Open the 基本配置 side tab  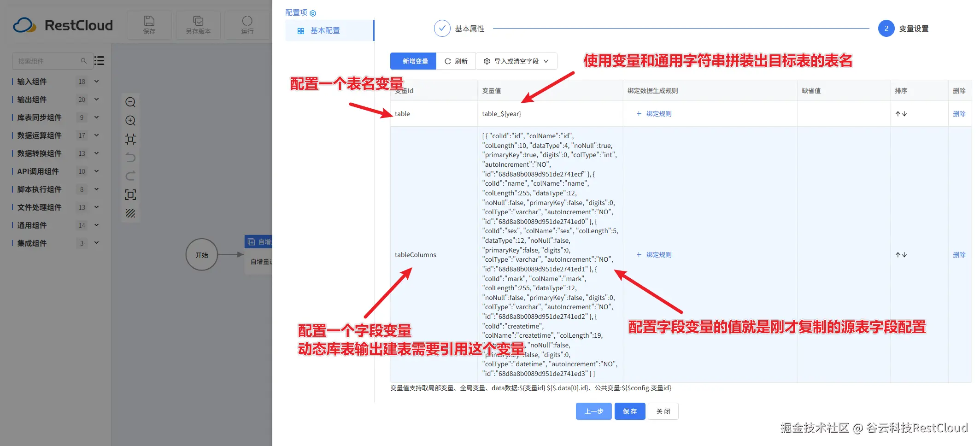click(x=329, y=30)
